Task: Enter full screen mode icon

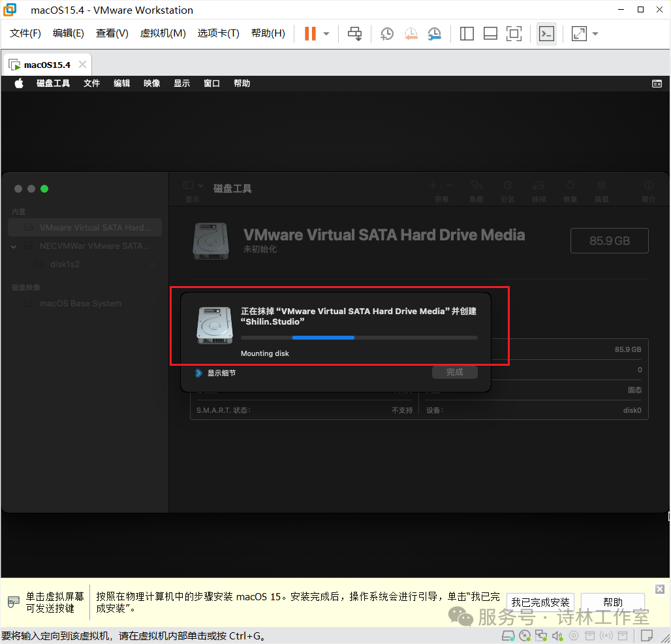Action: [x=514, y=34]
